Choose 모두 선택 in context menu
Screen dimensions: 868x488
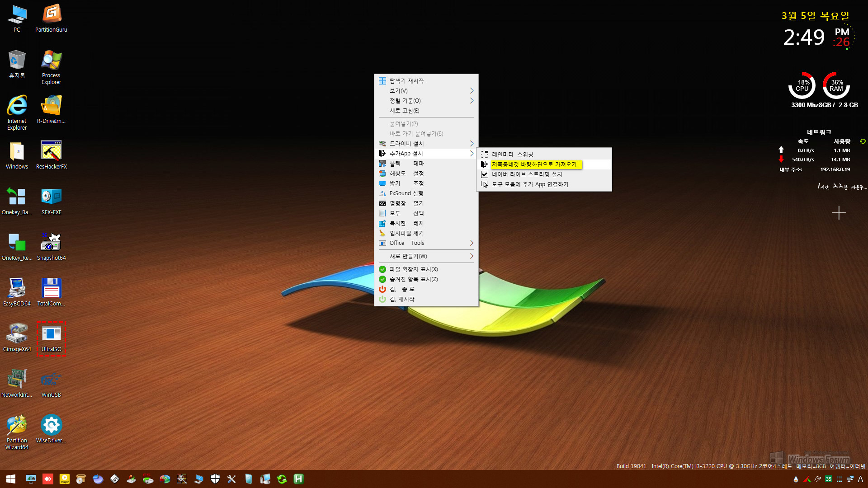(426, 213)
